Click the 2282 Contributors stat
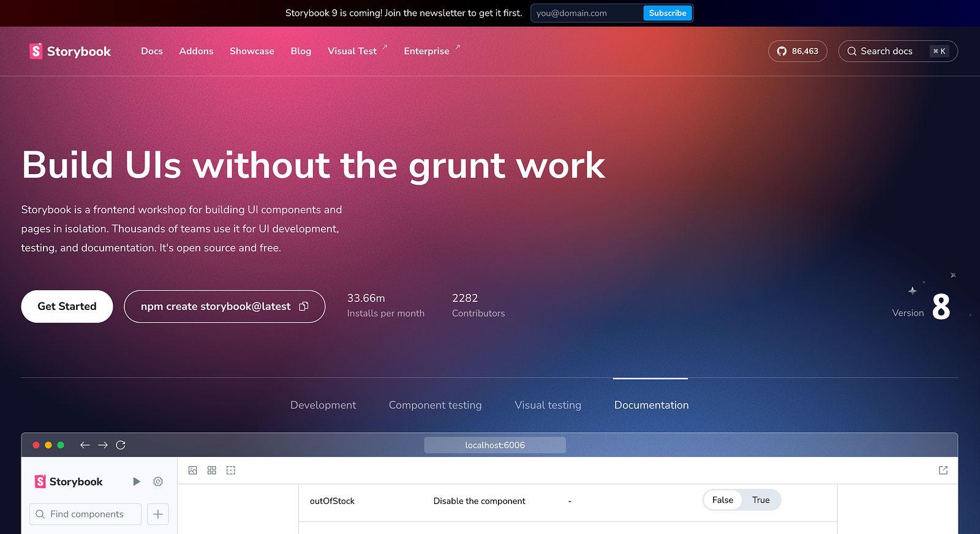The image size is (980, 534). pos(478,306)
